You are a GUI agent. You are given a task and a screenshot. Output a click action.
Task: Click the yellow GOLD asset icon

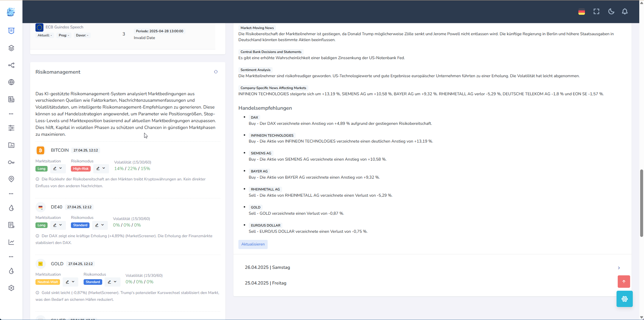click(40, 264)
